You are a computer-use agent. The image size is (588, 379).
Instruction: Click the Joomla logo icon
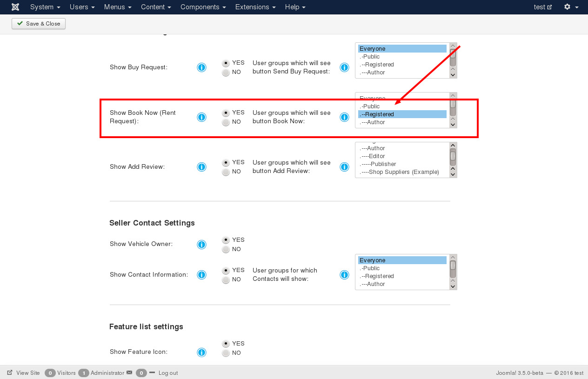(x=15, y=7)
